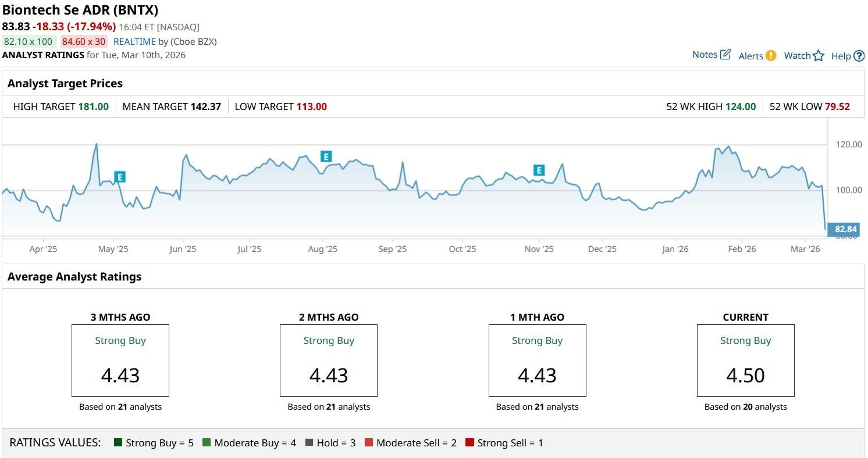Viewport: 868px width, 458px height.
Task: Click the 3 MTHS AGO rating box
Action: (120, 361)
